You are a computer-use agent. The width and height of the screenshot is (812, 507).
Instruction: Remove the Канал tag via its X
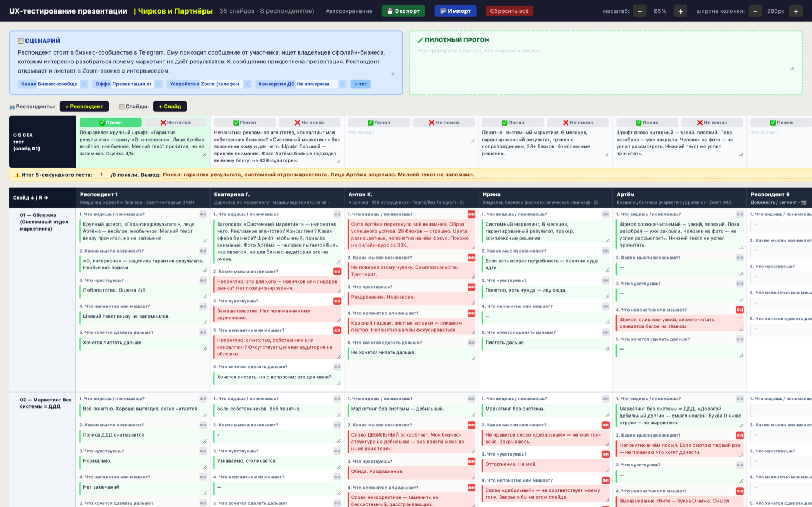(84, 84)
